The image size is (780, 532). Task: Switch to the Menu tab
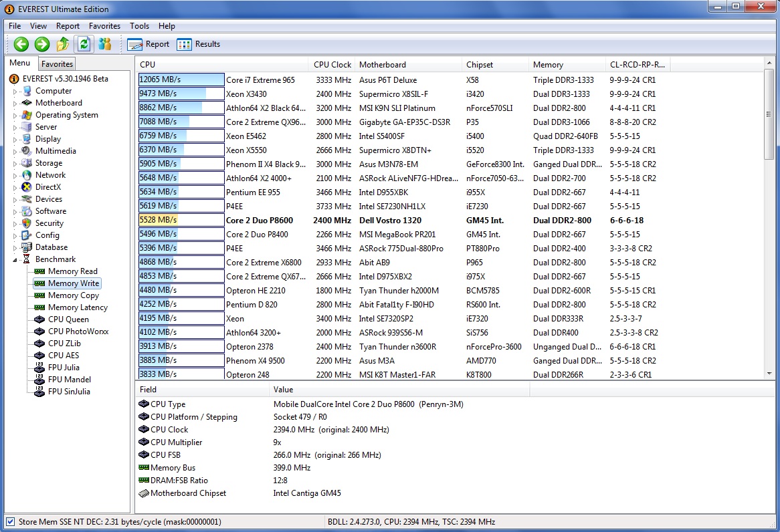[x=20, y=63]
